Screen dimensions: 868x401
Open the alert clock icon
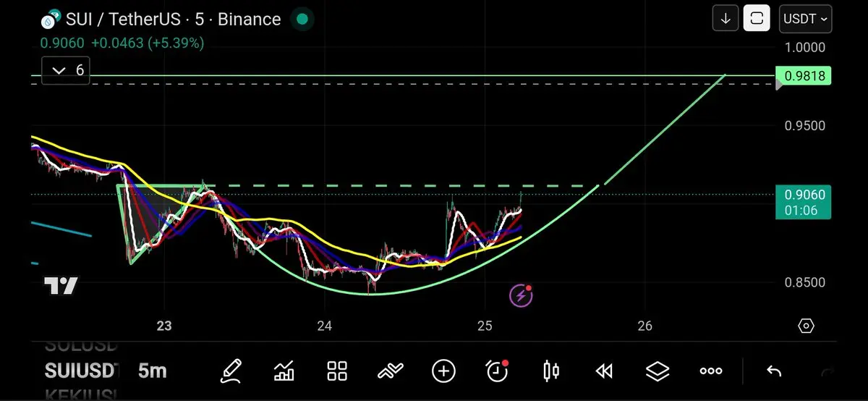point(497,371)
